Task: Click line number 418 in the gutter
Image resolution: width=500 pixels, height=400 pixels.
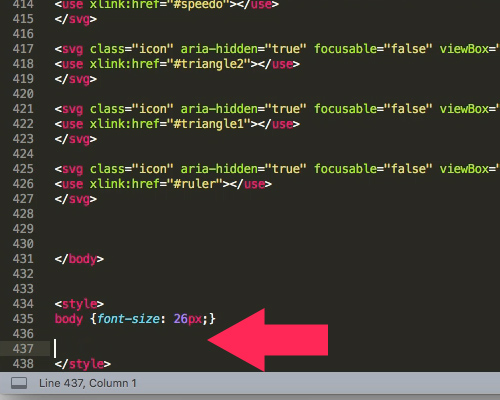Action: click(x=23, y=64)
